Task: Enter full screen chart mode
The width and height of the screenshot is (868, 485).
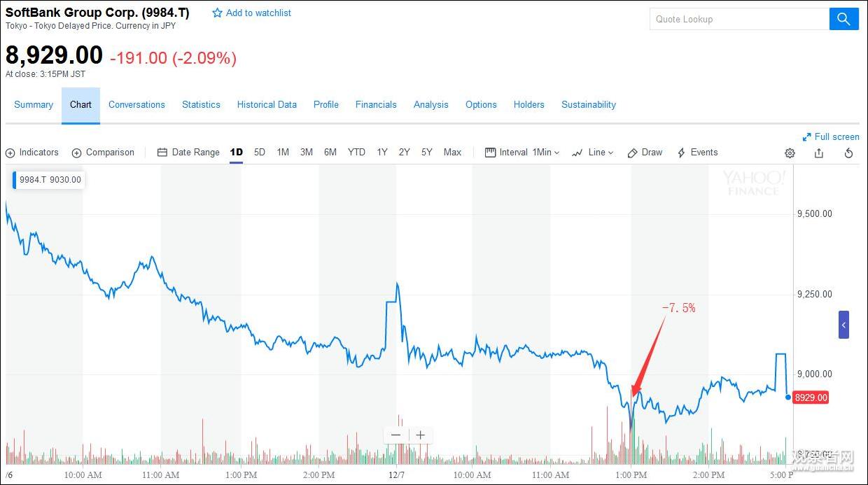Action: pyautogui.click(x=830, y=137)
